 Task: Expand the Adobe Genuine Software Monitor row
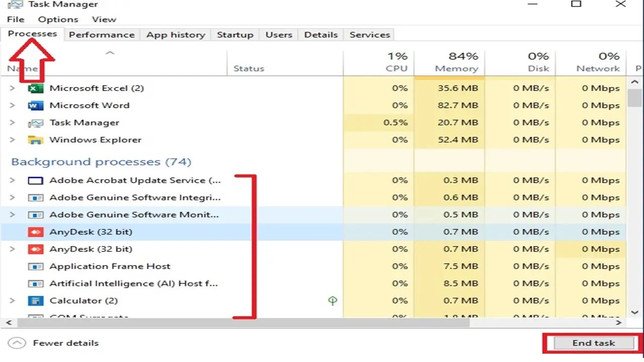(13, 215)
